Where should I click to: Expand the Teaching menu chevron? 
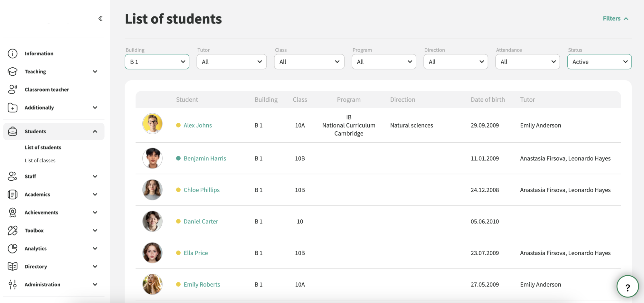pos(95,71)
